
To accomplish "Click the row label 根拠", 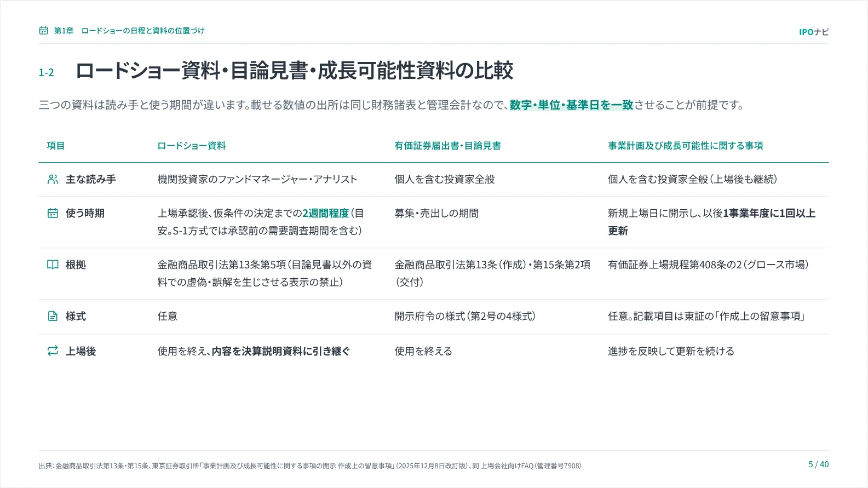I will tap(76, 265).
